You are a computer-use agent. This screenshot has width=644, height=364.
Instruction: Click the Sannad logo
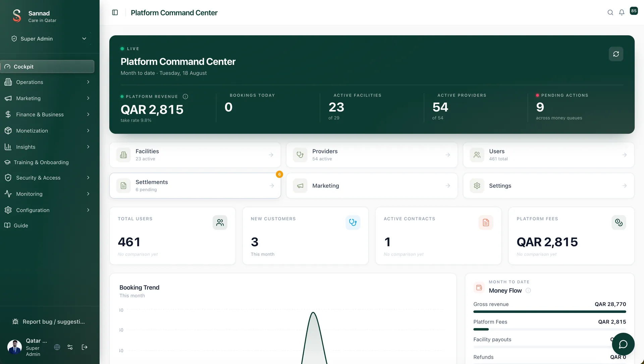[17, 16]
